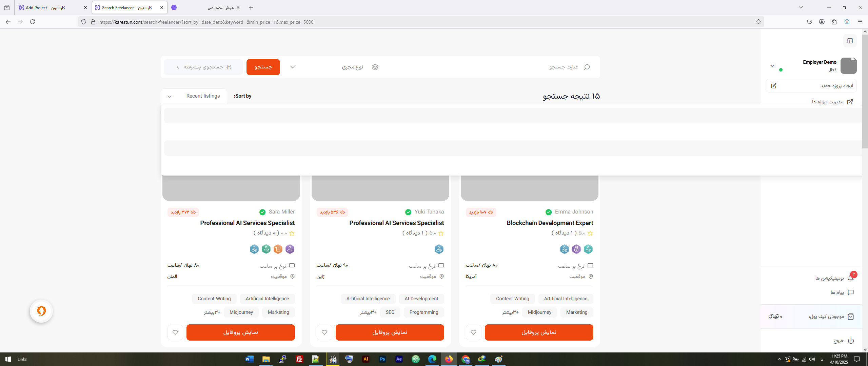Click sidebar layout toggle icon at top
The width and height of the screenshot is (868, 366).
click(x=850, y=41)
